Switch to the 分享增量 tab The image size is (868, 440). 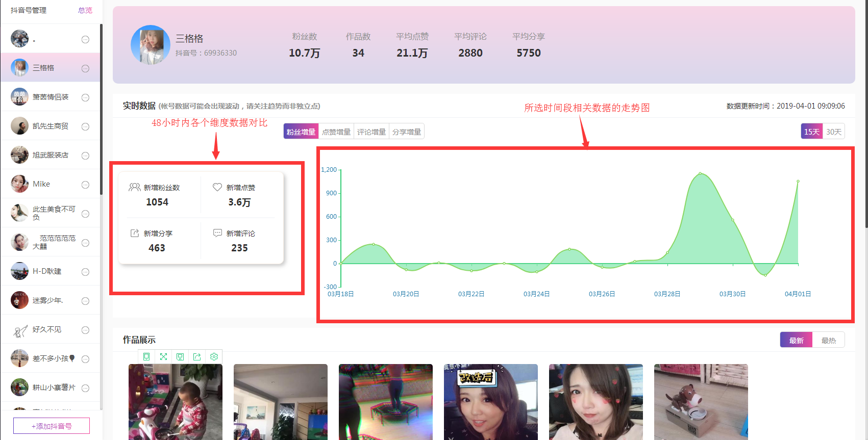(407, 132)
